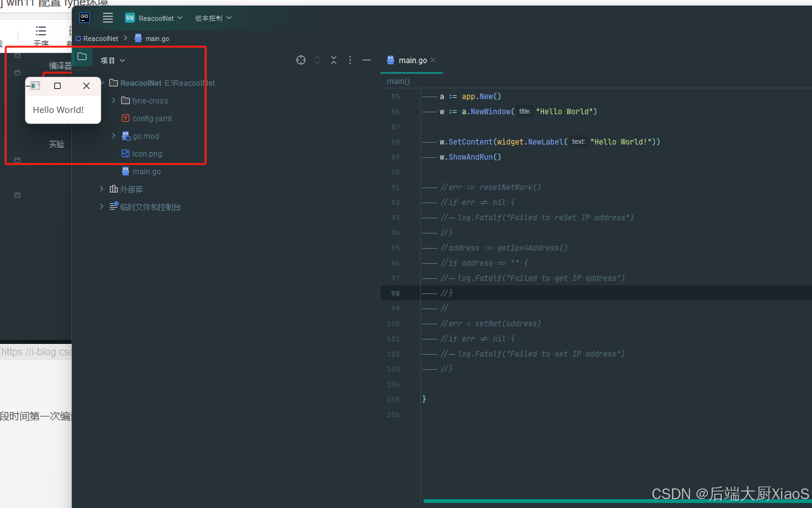
Task: Open the project panel three-dot options
Action: coord(350,60)
